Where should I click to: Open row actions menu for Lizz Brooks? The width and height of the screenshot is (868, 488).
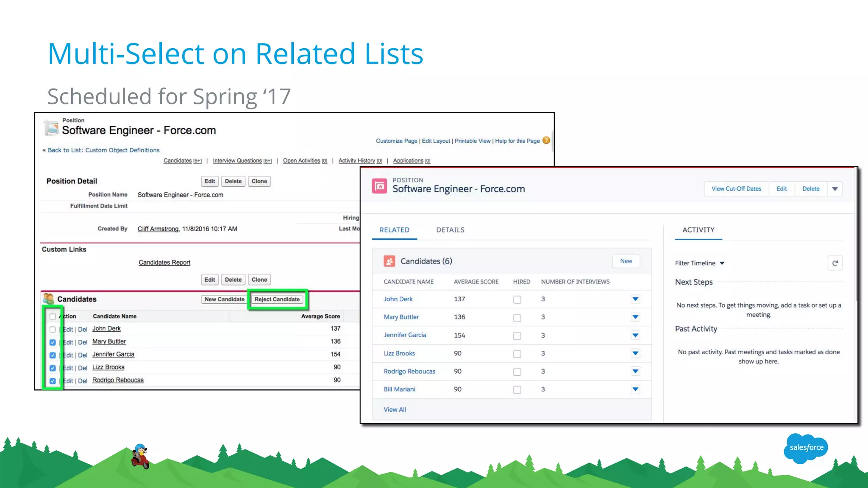[635, 353]
